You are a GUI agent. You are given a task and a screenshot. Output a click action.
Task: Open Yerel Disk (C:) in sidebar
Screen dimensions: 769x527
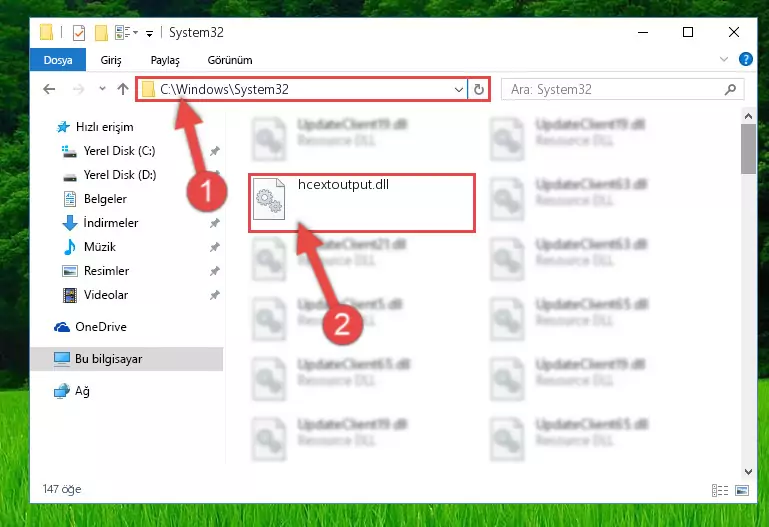pyautogui.click(x=119, y=151)
